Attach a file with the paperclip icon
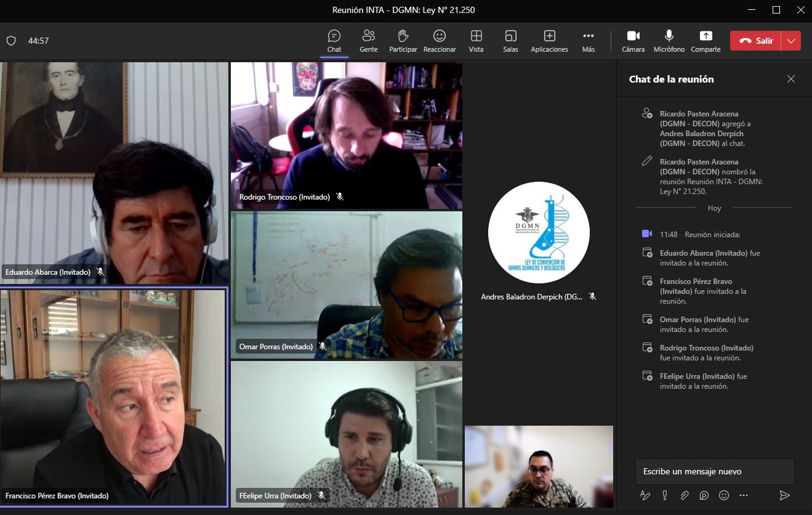 [x=685, y=495]
